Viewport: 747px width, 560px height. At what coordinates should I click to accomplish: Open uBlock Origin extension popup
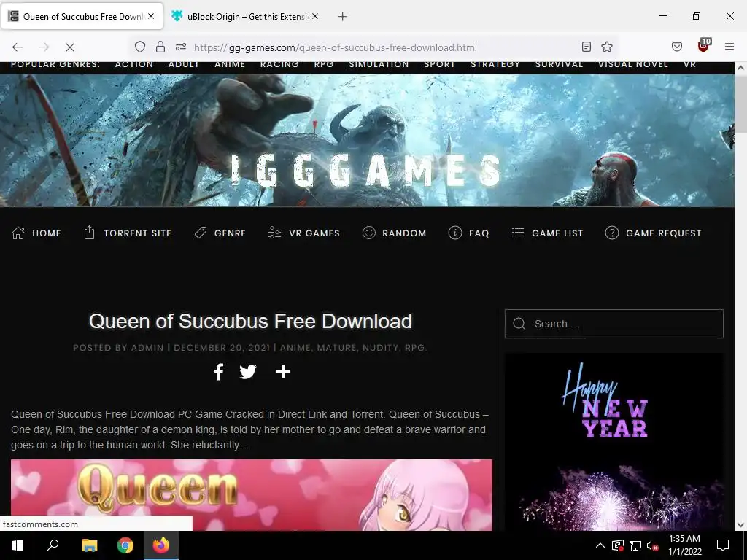[704, 46]
